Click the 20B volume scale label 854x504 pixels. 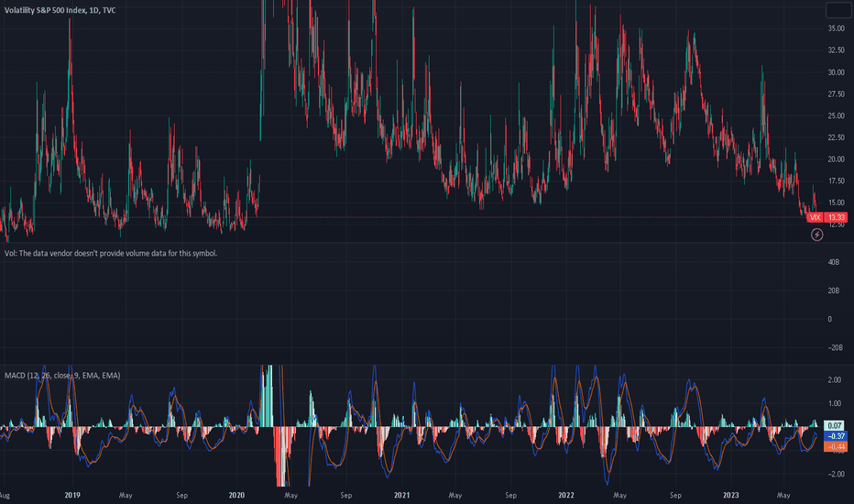click(833, 290)
